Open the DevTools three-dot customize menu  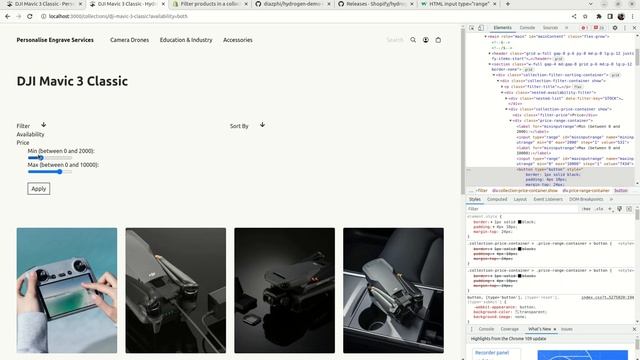(625, 28)
